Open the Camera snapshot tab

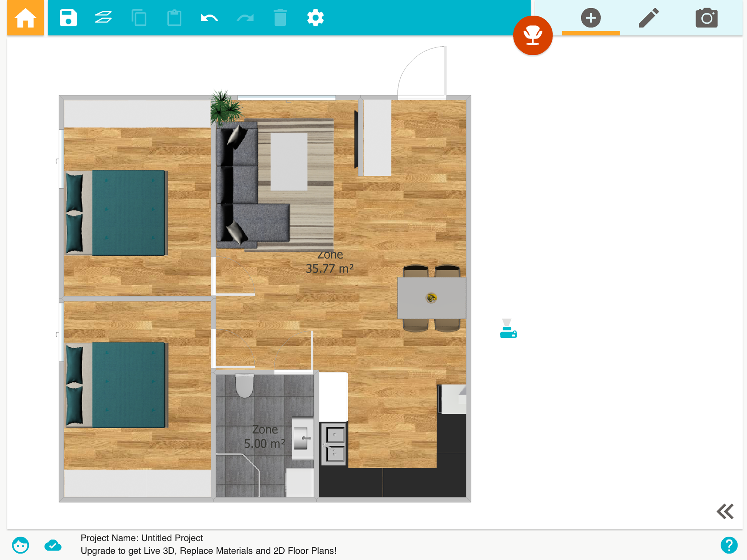click(x=706, y=18)
